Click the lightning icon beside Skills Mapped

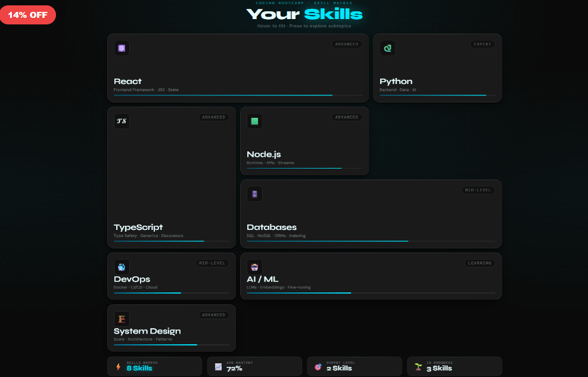coord(118,367)
